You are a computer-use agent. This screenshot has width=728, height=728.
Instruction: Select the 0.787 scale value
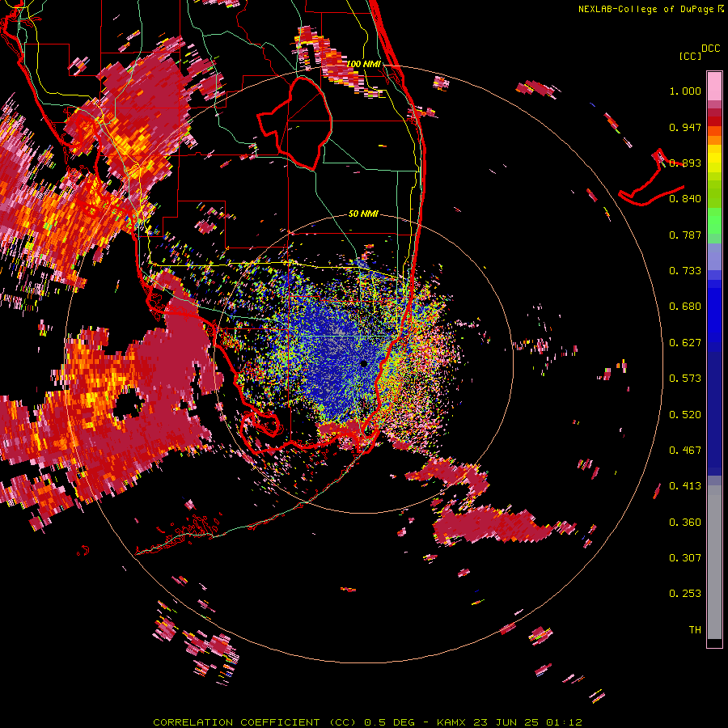click(x=685, y=235)
